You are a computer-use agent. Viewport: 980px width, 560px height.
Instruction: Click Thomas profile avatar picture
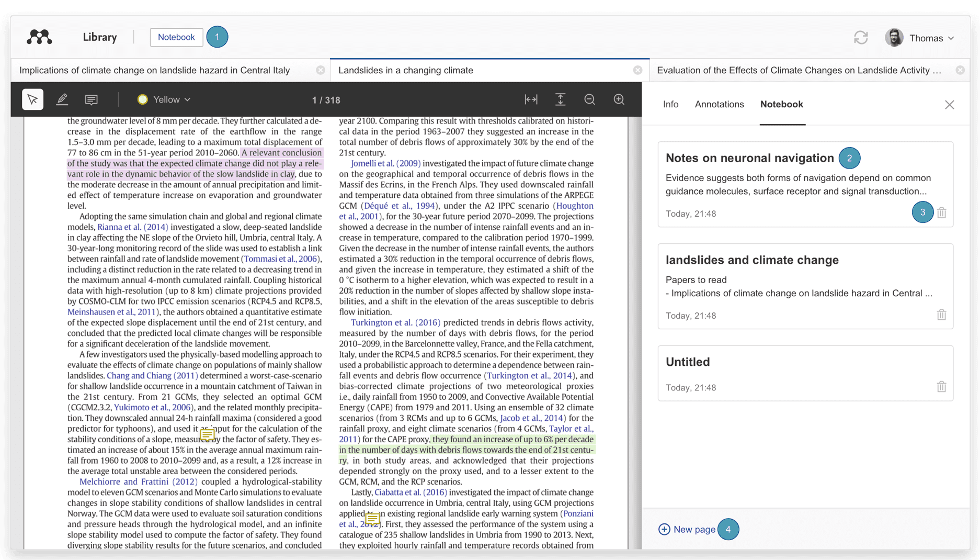point(894,38)
